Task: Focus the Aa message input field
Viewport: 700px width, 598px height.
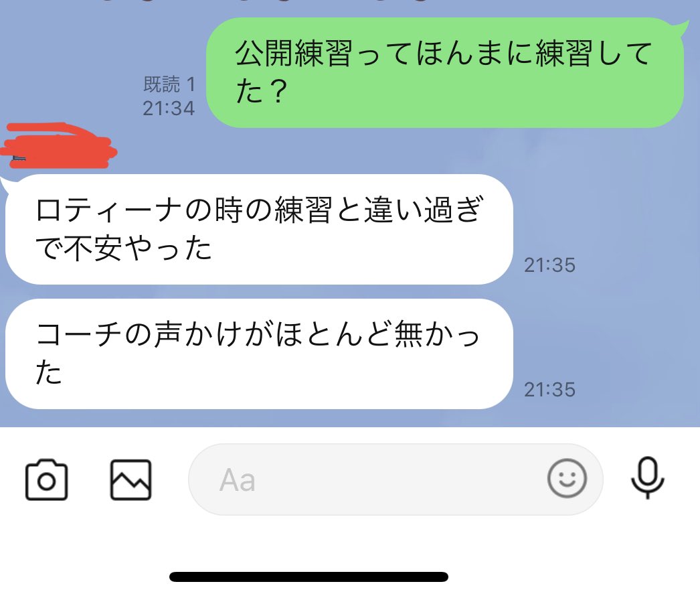Action: [396, 479]
